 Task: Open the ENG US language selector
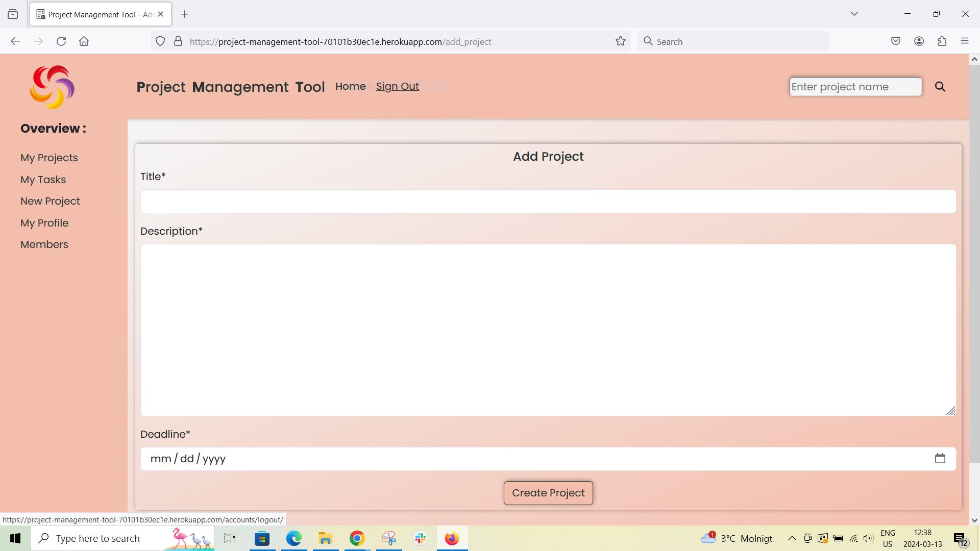pyautogui.click(x=888, y=538)
